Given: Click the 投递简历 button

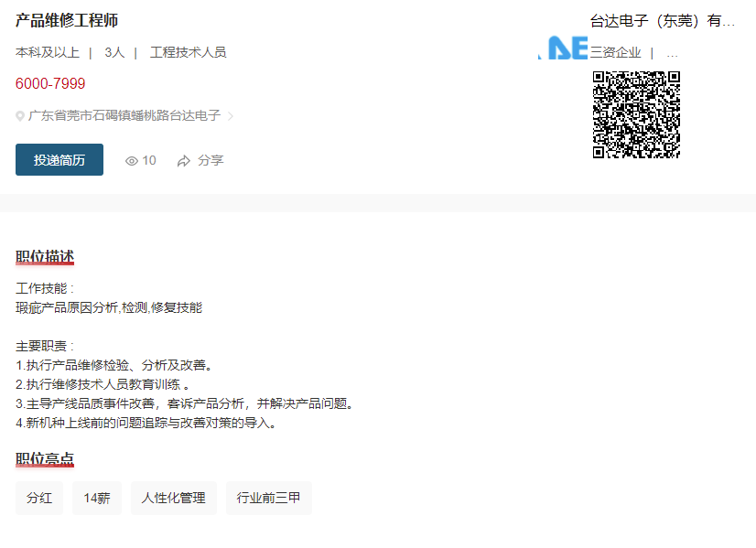Looking at the screenshot, I should [59, 160].
